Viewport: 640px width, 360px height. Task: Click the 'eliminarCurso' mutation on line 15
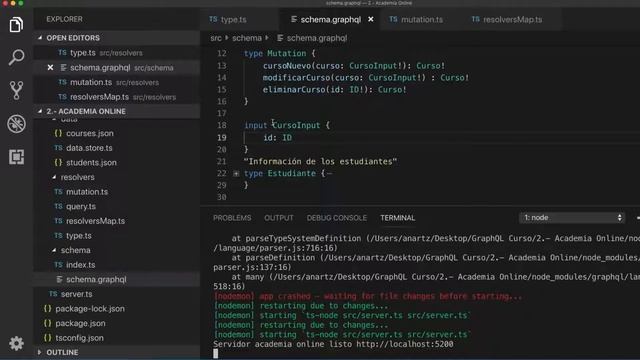pos(294,89)
